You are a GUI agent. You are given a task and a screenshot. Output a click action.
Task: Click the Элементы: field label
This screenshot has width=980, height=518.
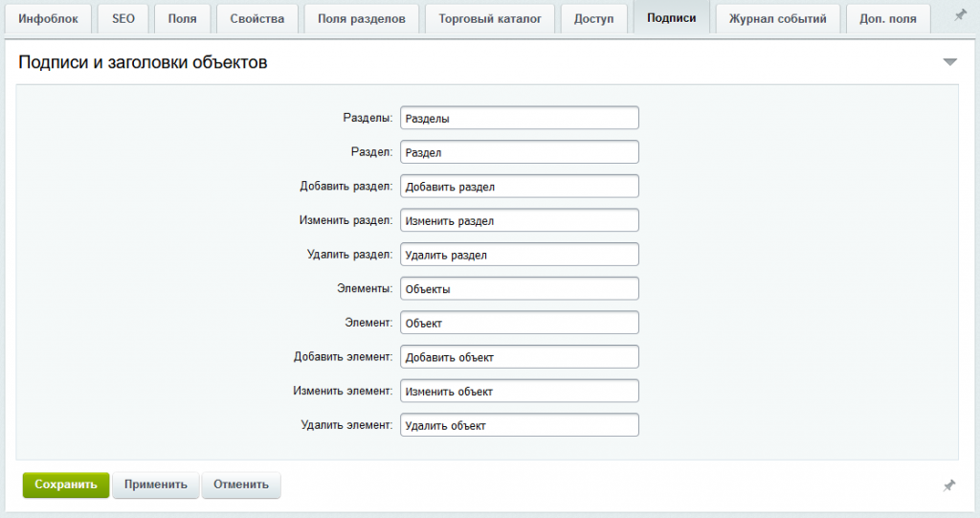point(365,288)
